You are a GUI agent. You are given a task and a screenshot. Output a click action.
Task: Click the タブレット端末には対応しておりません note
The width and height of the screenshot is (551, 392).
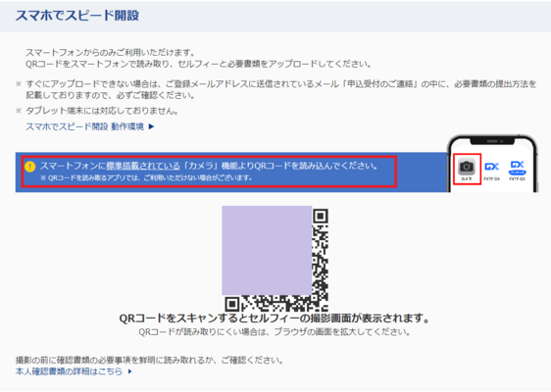(x=102, y=111)
